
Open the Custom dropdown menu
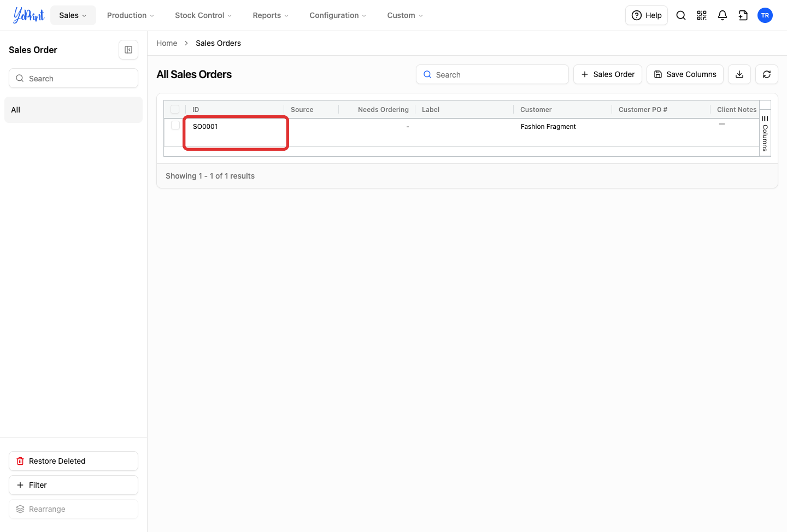(x=405, y=15)
